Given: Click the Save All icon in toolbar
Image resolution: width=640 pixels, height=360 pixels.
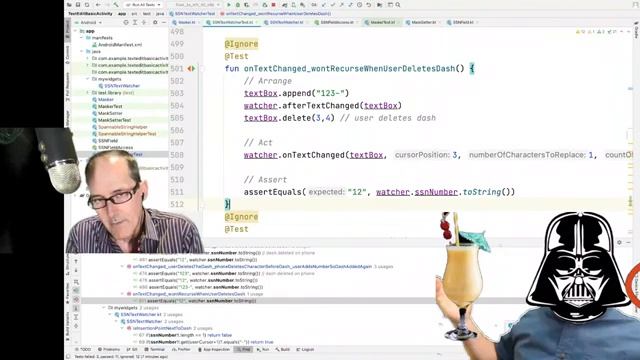Looking at the screenshot, I should pos(78,5).
